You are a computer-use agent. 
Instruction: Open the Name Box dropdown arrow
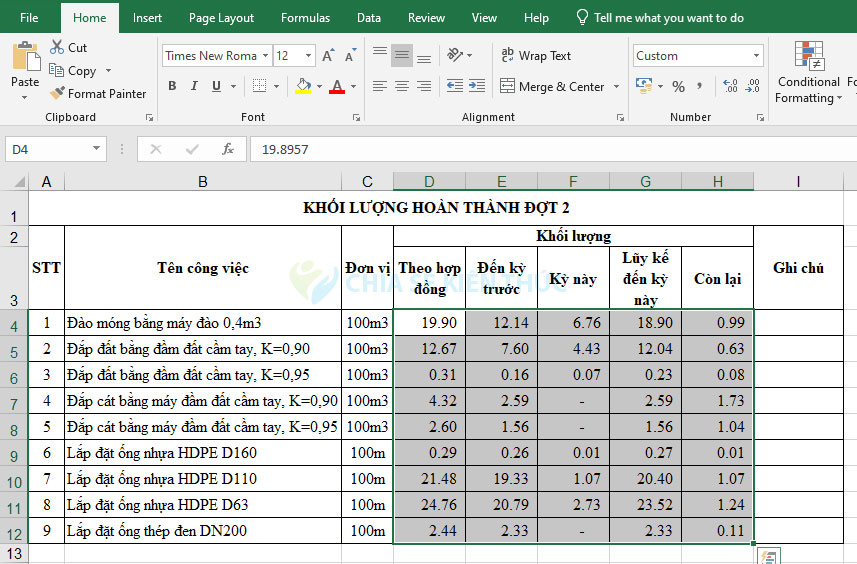(96, 148)
